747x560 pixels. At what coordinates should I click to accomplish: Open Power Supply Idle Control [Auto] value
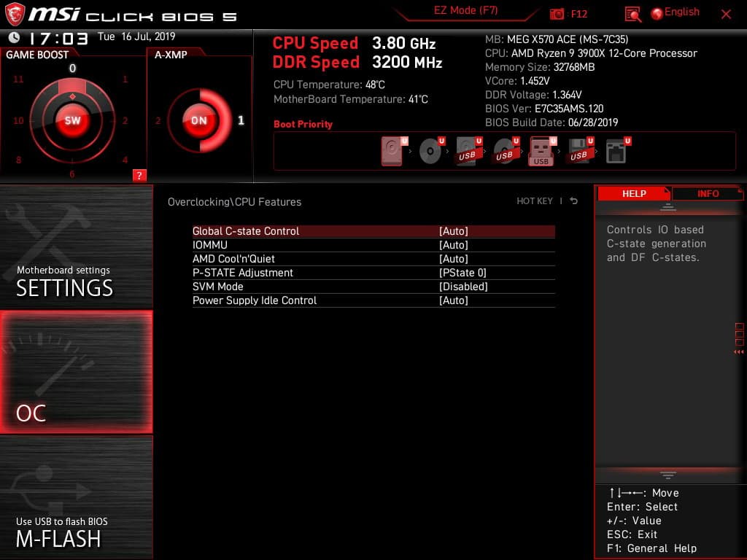coord(454,300)
